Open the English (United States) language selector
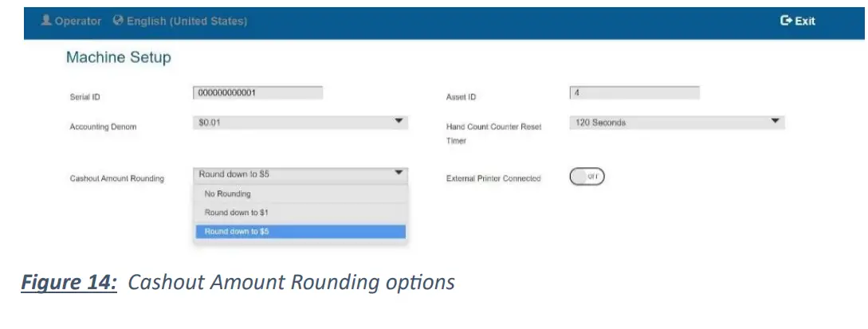The image size is (868, 329). pos(187,22)
